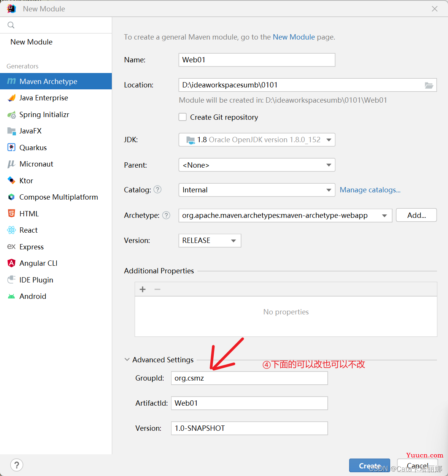This screenshot has height=476, width=448.
Task: Add a property with the plus icon
Action: 143,289
